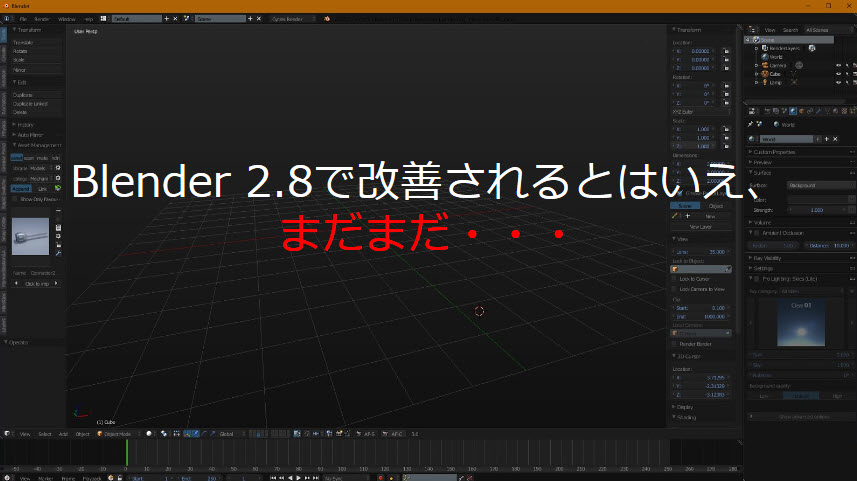Viewport: 857px width, 481px height.
Task: Toggle Scale Z lock icon
Action: (726, 146)
